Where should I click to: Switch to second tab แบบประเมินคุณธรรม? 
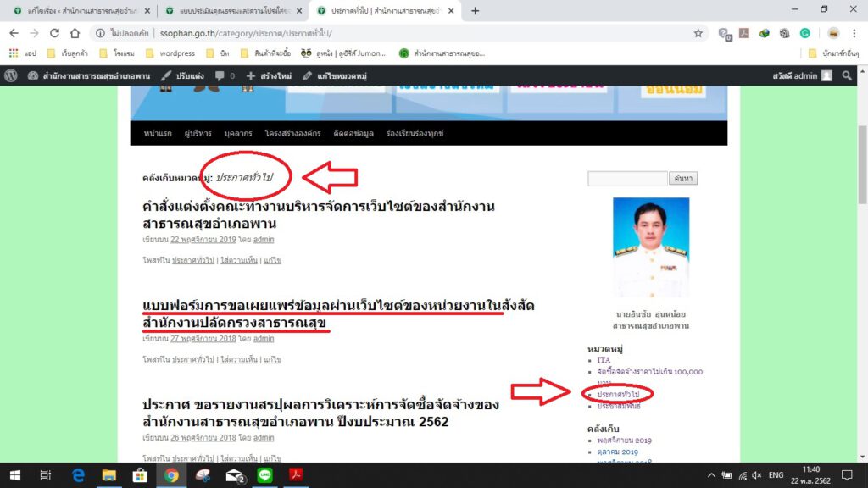234,10
